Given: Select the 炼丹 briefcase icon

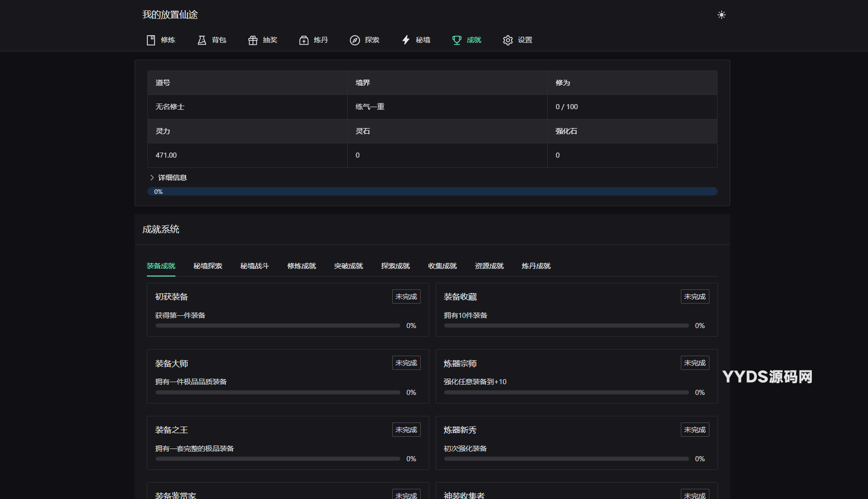Looking at the screenshot, I should pos(304,40).
